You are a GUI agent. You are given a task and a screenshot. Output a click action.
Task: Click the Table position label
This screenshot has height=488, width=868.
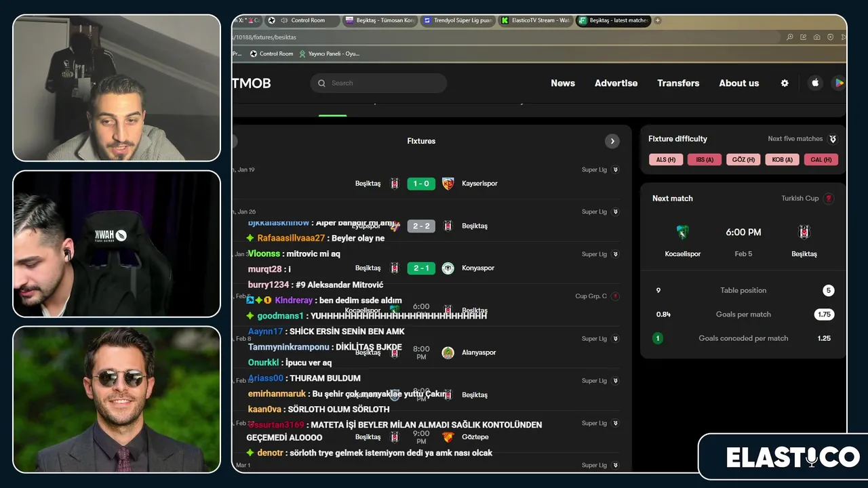743,291
